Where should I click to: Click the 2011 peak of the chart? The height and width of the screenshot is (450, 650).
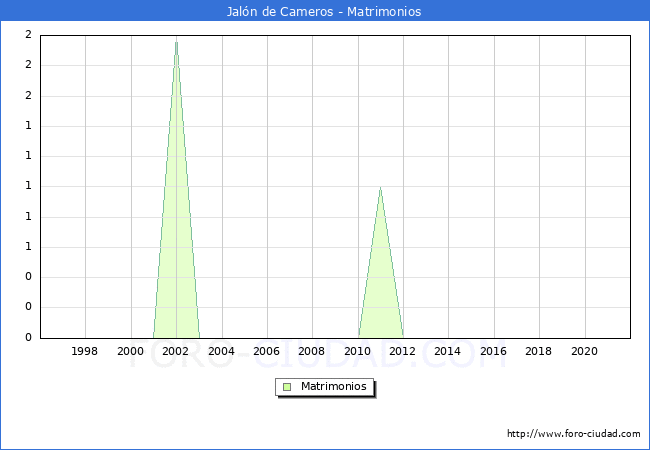(381, 188)
